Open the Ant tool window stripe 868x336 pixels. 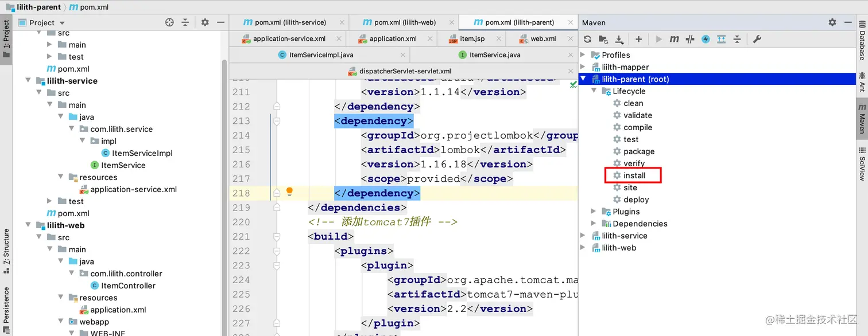point(862,81)
